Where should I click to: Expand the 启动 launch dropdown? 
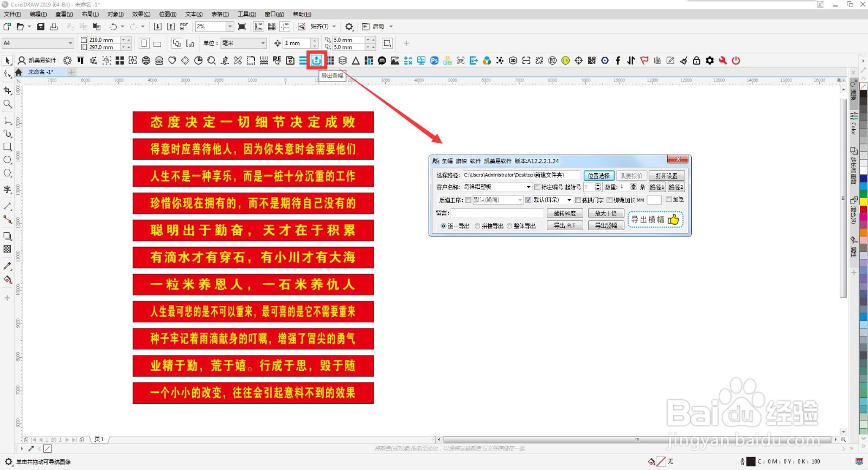pyautogui.click(x=391, y=27)
